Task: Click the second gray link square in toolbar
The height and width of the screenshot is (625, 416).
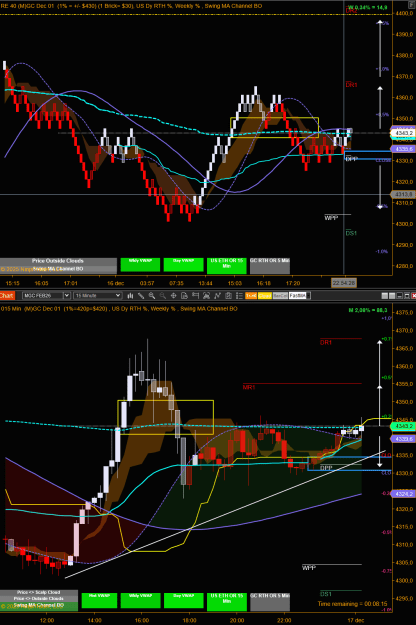Action: [392, 296]
